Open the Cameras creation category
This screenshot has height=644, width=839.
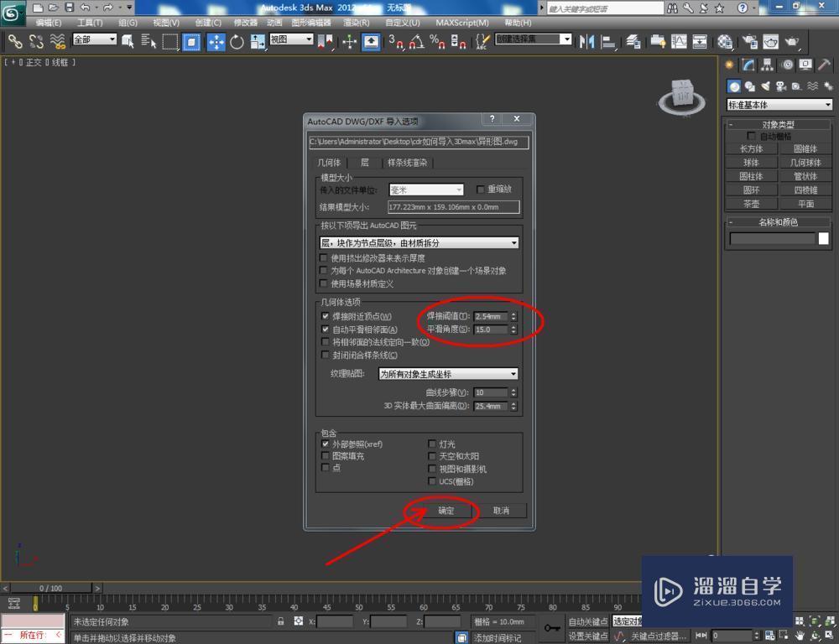click(x=780, y=86)
